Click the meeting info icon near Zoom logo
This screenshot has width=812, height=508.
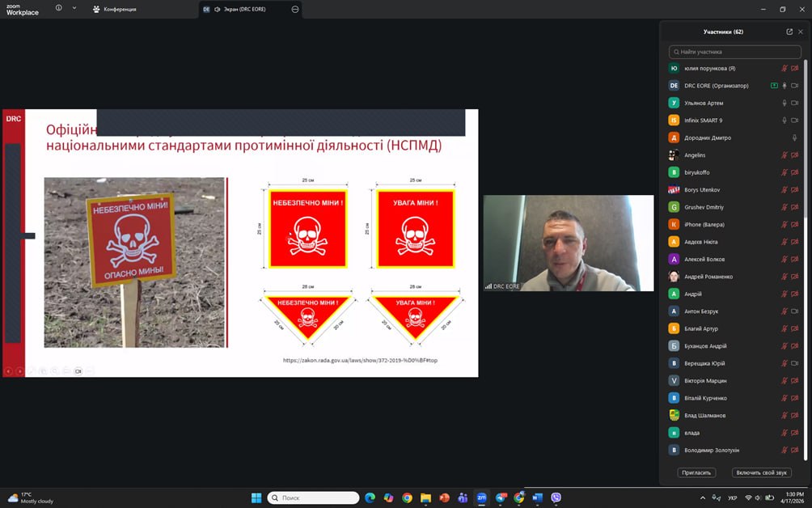[x=58, y=8]
